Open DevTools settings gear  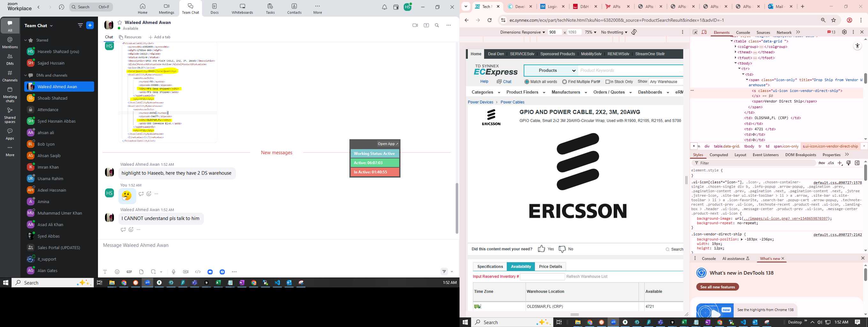coord(844,32)
